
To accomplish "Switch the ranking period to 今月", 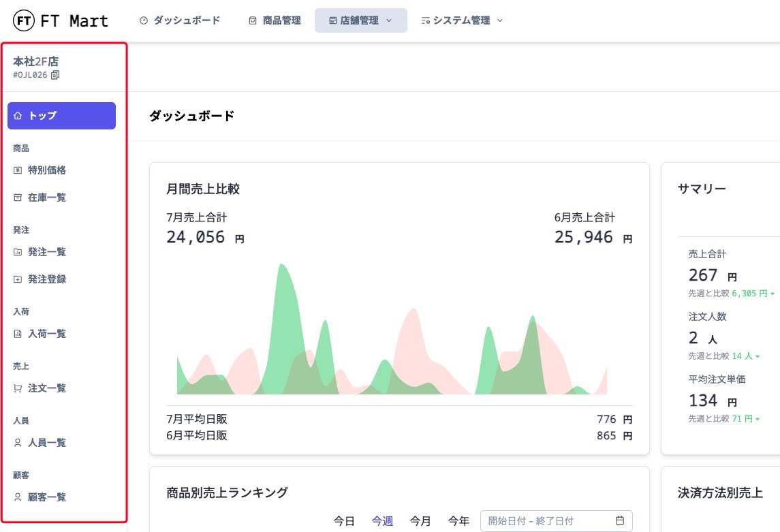I will [420, 521].
